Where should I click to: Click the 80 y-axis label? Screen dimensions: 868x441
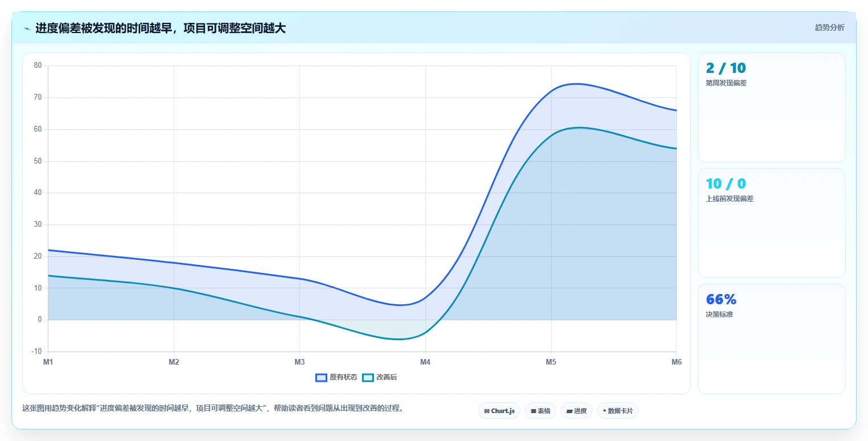coord(38,66)
